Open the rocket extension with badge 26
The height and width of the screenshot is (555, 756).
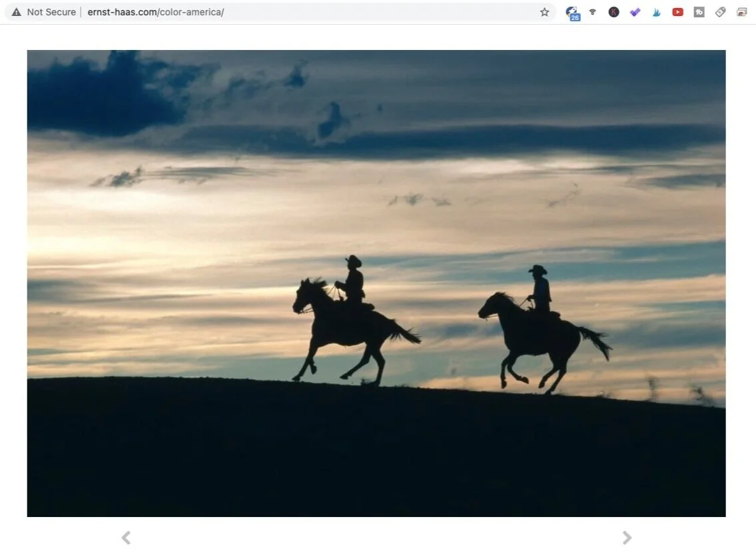click(x=572, y=13)
